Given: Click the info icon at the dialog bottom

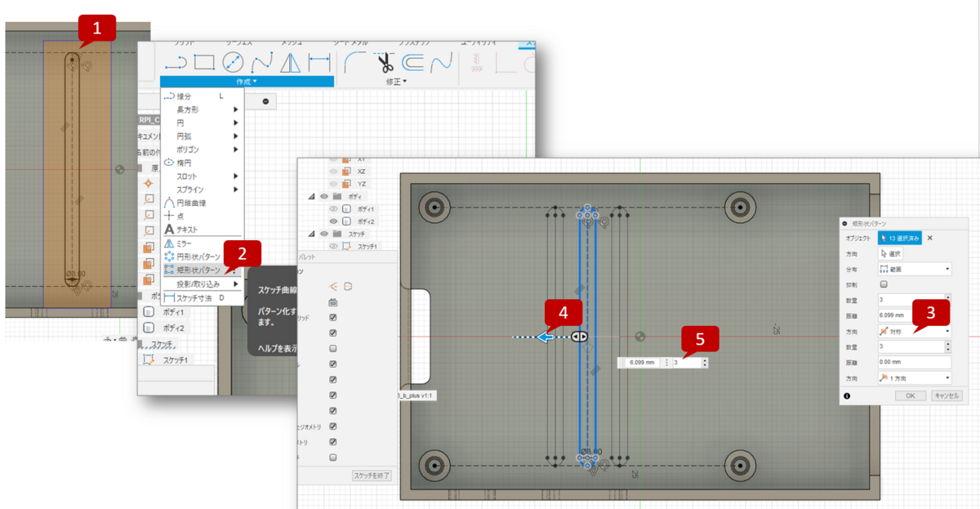Looking at the screenshot, I should click(x=847, y=395).
